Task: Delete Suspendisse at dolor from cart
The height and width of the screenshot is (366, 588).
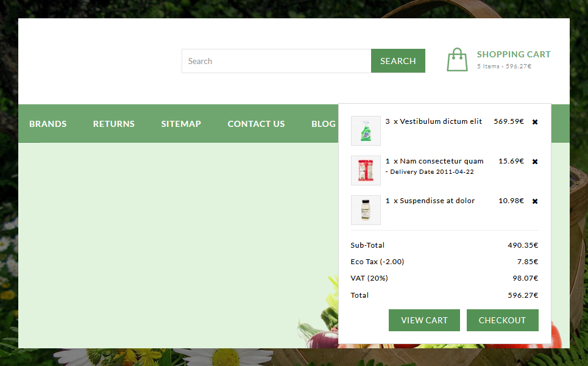Action: pos(535,201)
